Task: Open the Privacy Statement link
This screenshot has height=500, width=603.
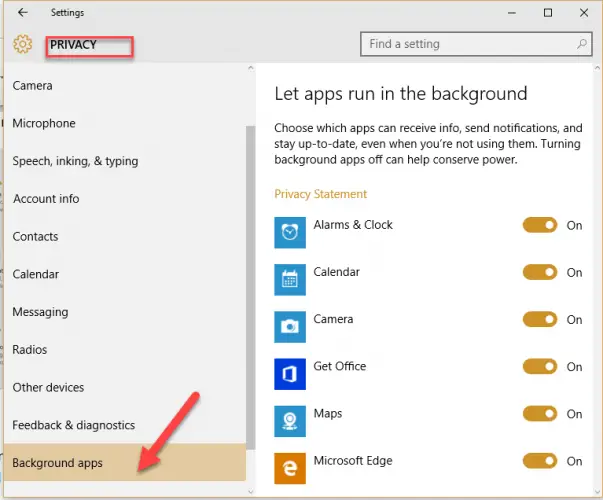Action: pyautogui.click(x=321, y=194)
